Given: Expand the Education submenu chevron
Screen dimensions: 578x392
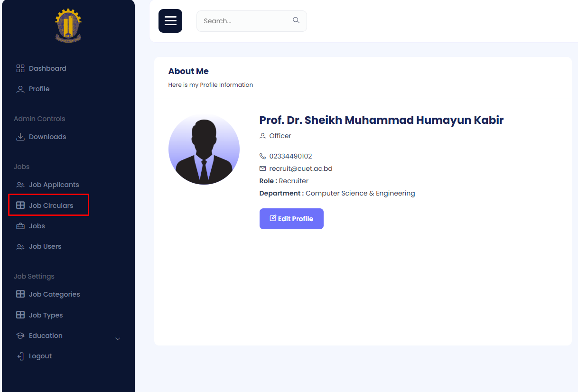Looking at the screenshot, I should pos(118,338).
